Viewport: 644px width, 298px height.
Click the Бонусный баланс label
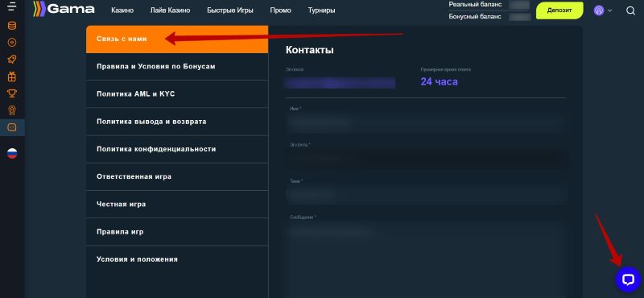(x=475, y=17)
